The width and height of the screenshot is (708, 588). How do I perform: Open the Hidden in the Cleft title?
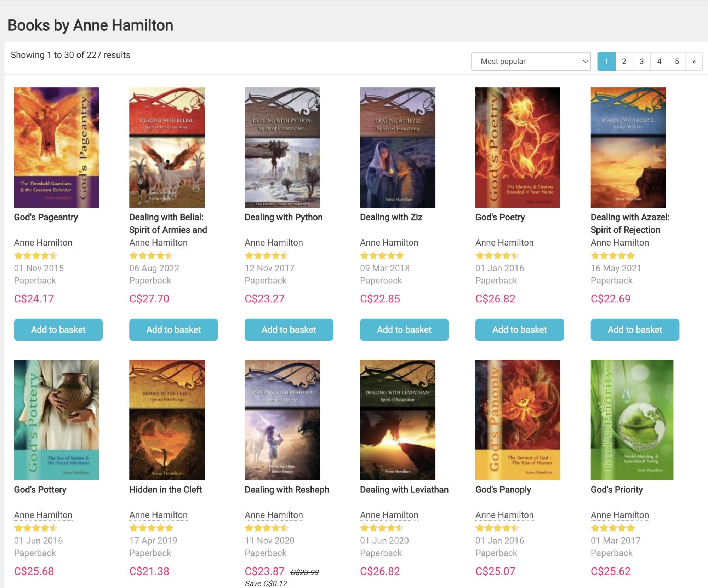tap(166, 490)
